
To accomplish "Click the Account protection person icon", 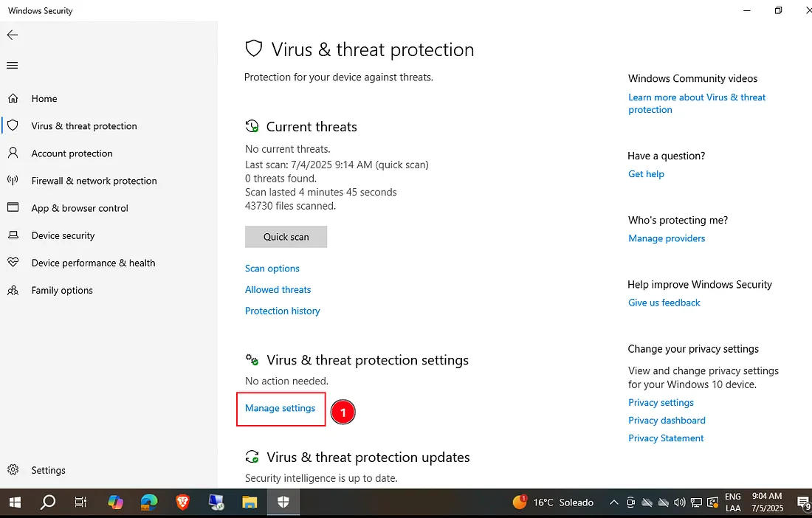I will pyautogui.click(x=13, y=153).
